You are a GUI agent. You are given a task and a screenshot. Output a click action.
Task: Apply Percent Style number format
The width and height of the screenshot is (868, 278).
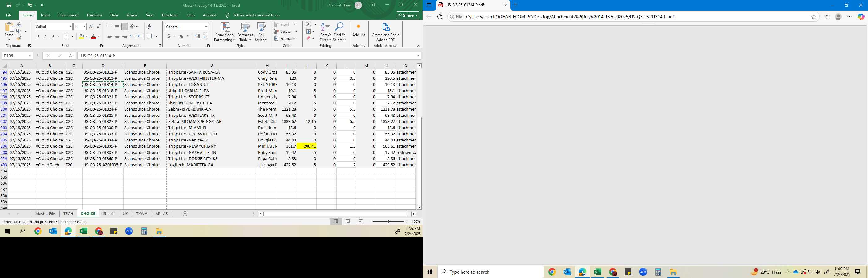coord(181,36)
